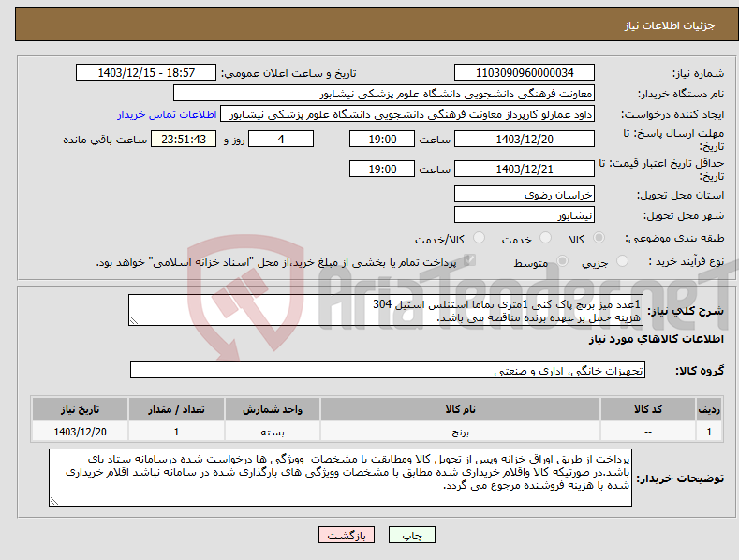Click the resize handle of buyer notes area
Image resolution: width=739 pixels, height=560 pixels.
pos(54,502)
